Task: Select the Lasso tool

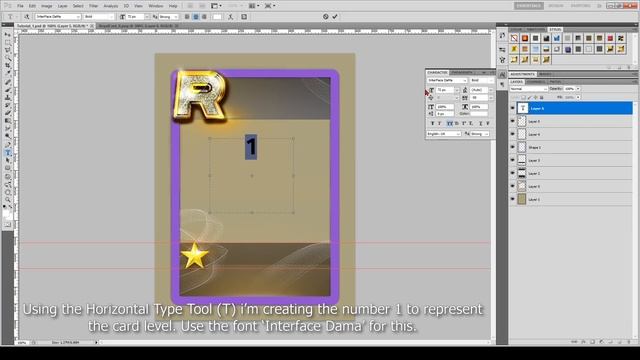Action: (8, 51)
